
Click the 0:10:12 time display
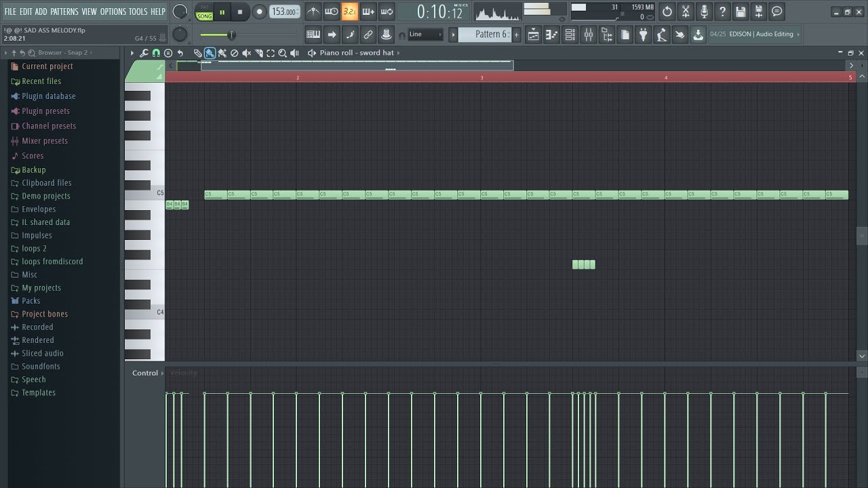pos(439,12)
